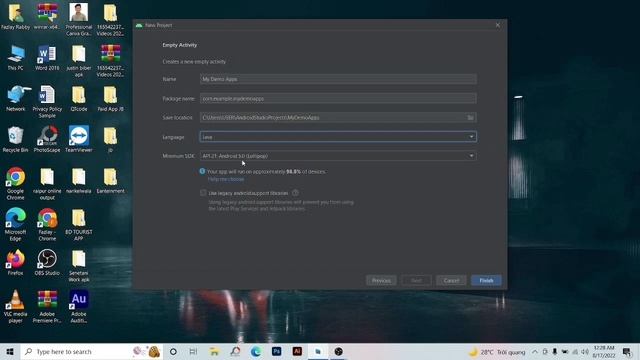The width and height of the screenshot is (640, 360).
Task: Click the Package name input field
Action: tap(338, 98)
